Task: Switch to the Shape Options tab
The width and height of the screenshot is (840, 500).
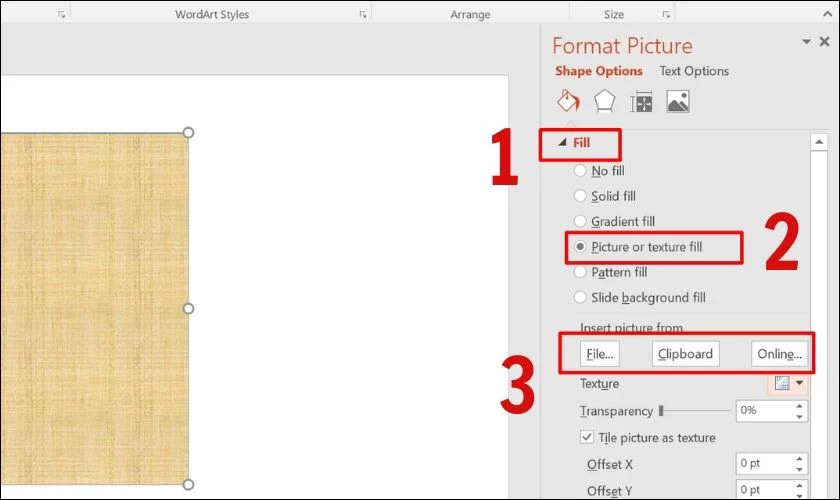Action: [x=598, y=71]
